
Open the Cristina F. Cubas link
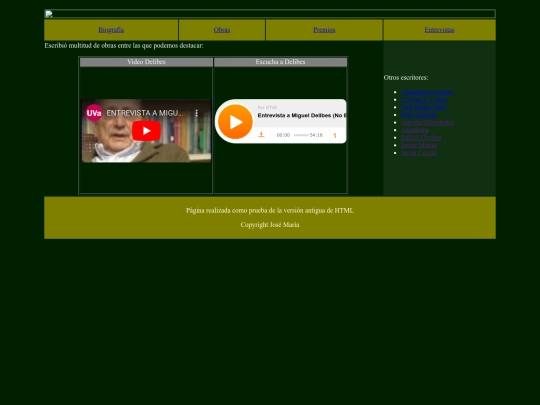pos(424,100)
